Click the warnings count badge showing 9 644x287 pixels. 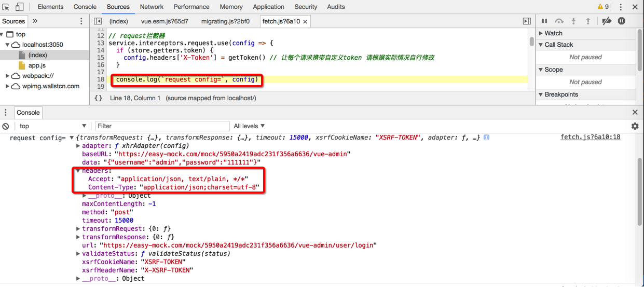click(x=603, y=7)
